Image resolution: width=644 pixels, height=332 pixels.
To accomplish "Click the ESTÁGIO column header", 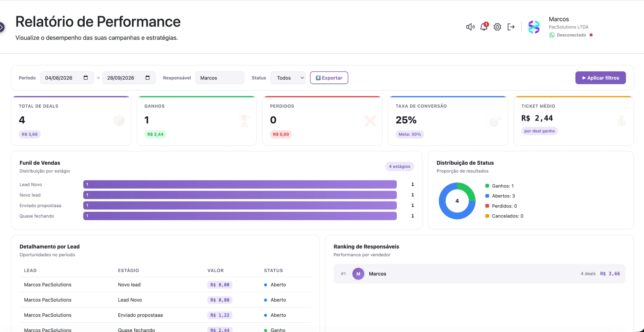I will click(128, 270).
